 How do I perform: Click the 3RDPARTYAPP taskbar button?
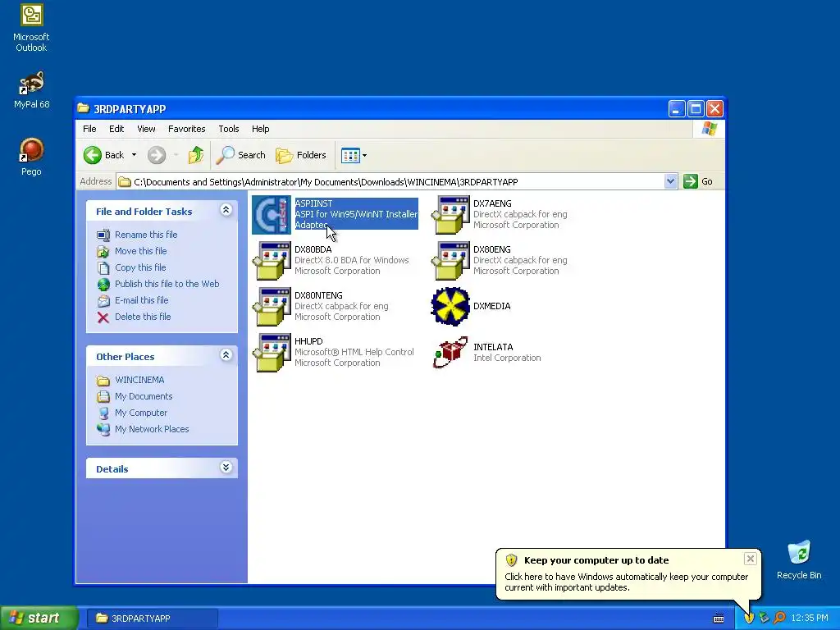pos(152,619)
